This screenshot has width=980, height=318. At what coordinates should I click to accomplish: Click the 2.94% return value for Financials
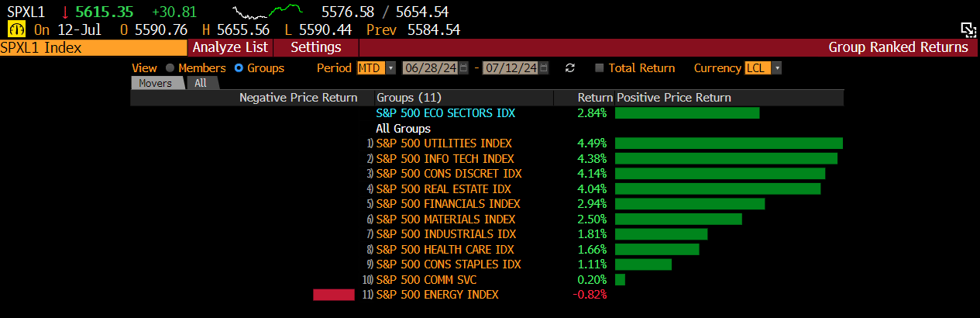(x=592, y=204)
